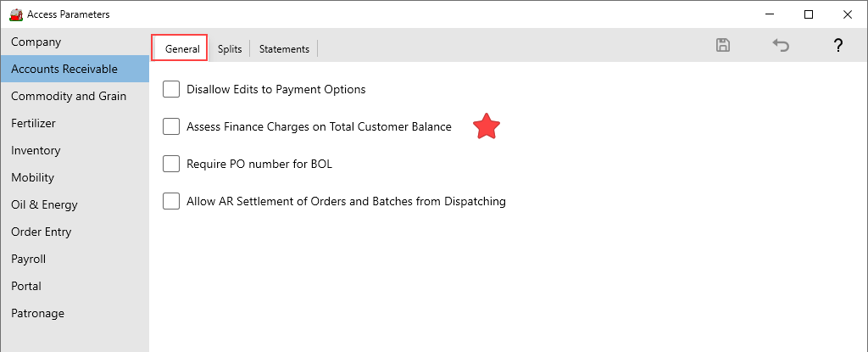
Task: Maximize the Access Parameters window
Action: (809, 14)
